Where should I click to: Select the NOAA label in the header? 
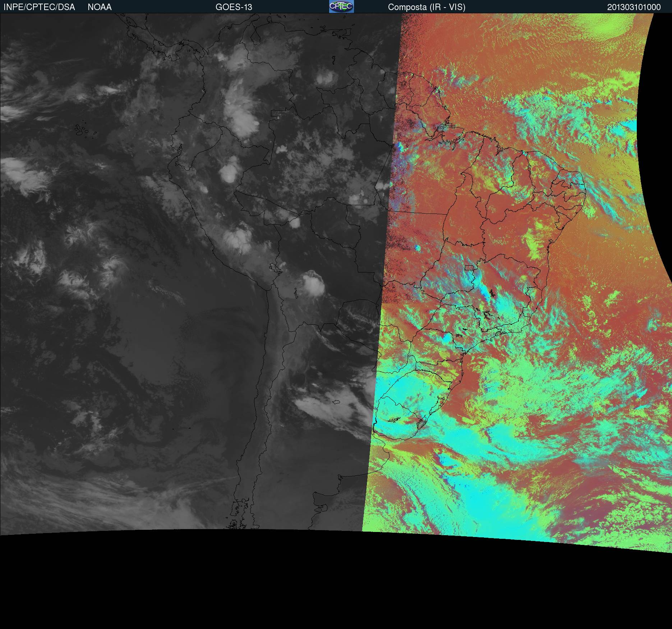pos(100,7)
